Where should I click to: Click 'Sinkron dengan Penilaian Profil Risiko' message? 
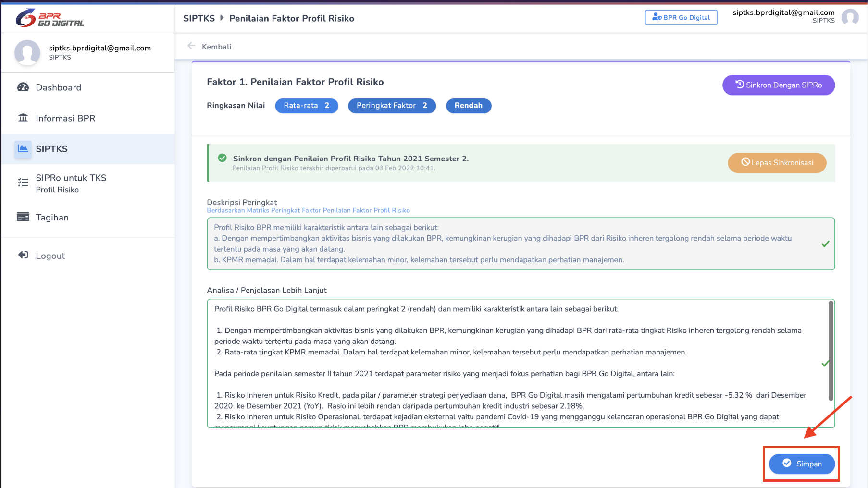351,159
